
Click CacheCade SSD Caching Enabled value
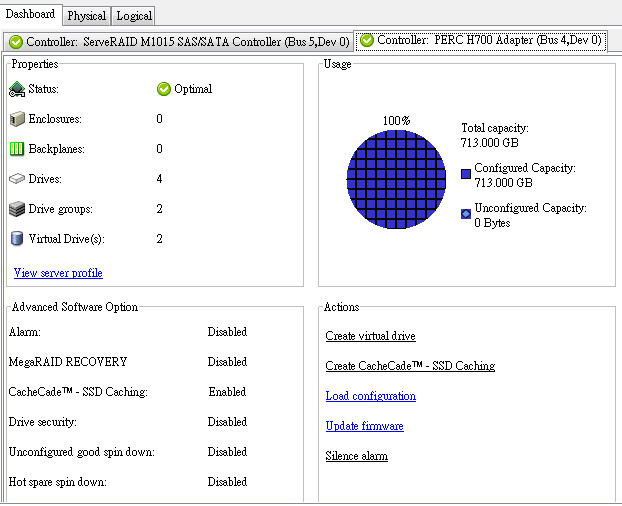coord(227,392)
